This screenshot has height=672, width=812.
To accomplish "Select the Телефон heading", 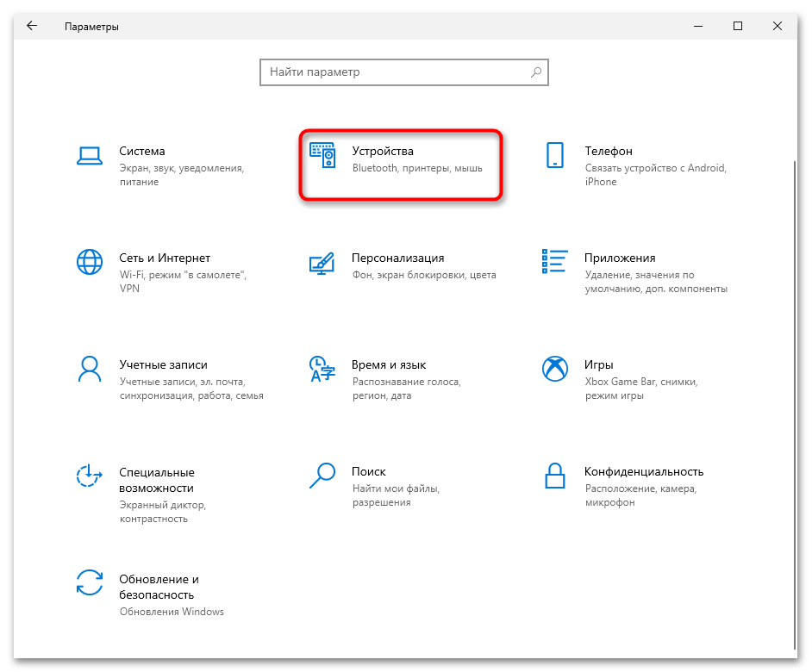I will [609, 151].
